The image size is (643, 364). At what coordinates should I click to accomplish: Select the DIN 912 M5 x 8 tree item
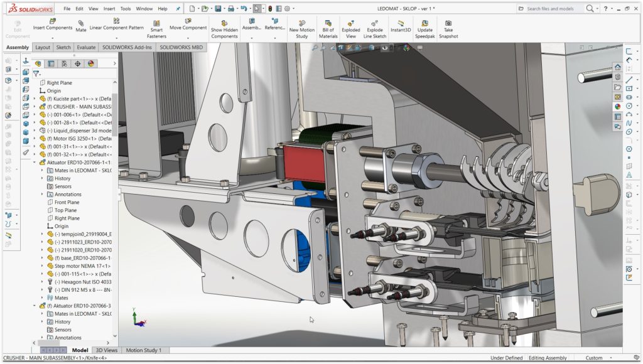tap(79, 290)
